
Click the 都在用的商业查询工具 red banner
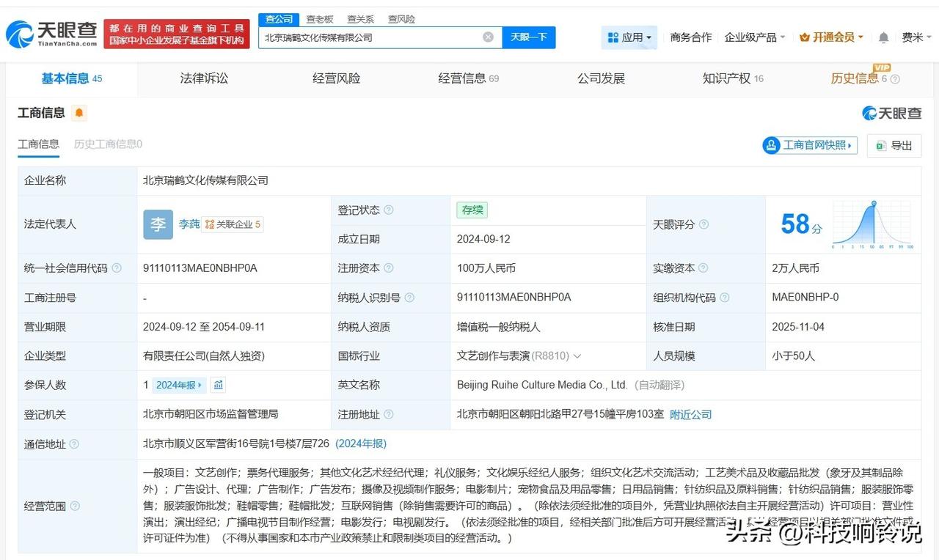[x=177, y=34]
